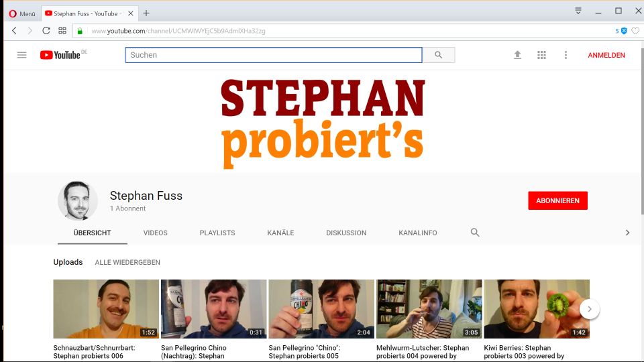Click the ABONNIEREN subscribe button
The height and width of the screenshot is (362, 644).
coord(557,200)
